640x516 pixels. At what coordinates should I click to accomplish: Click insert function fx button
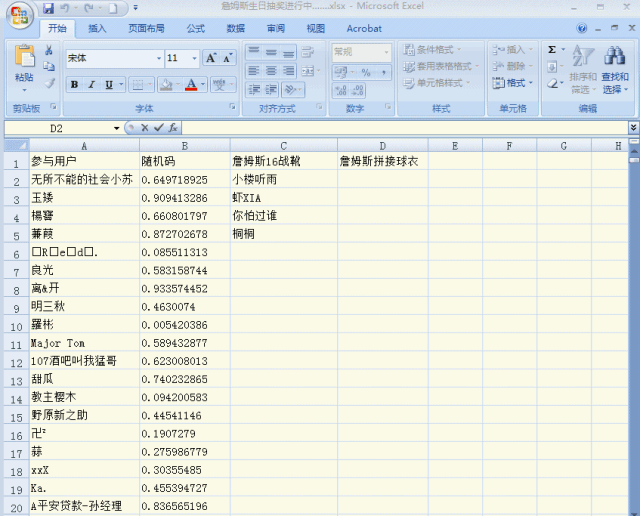(173, 128)
